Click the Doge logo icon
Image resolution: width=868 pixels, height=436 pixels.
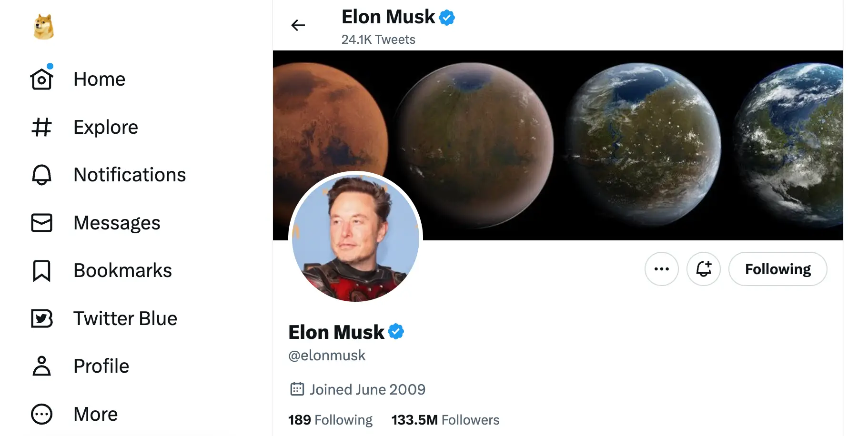tap(43, 27)
